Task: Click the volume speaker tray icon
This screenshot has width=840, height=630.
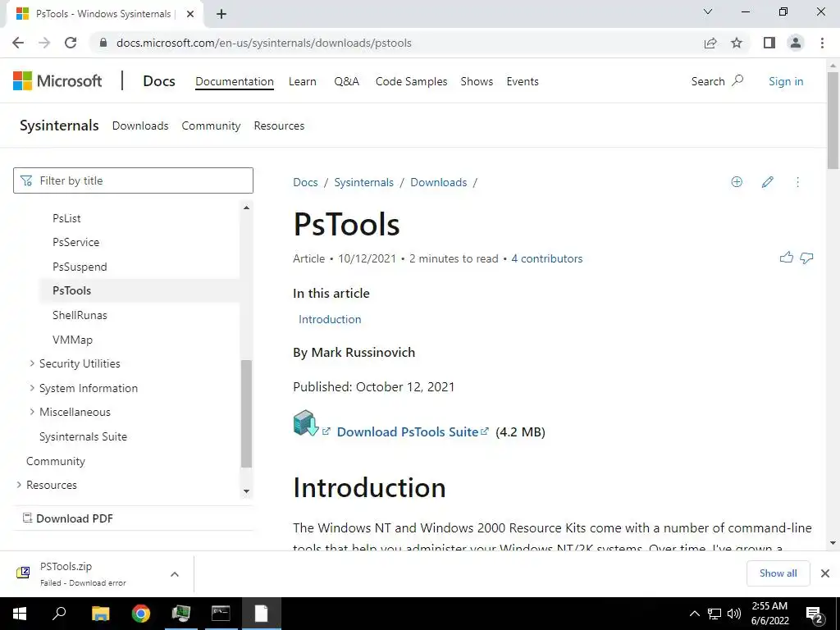Action: click(734, 614)
